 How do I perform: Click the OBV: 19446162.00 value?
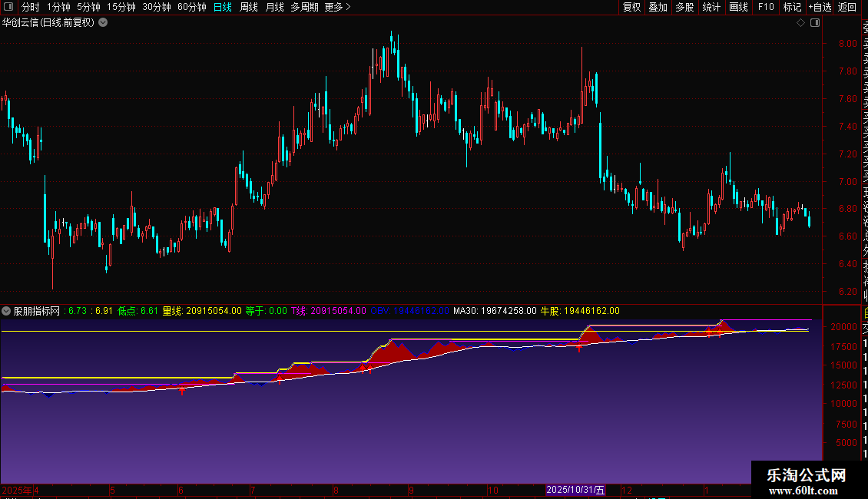click(x=409, y=311)
